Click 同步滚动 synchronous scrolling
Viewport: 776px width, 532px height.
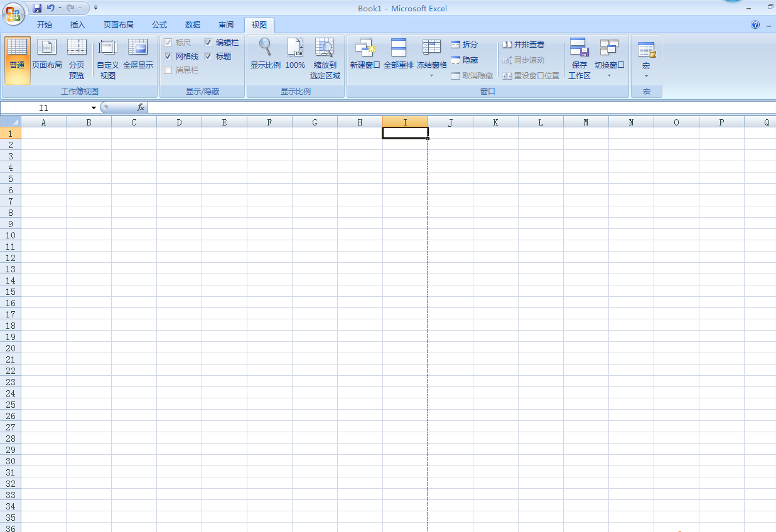point(523,60)
